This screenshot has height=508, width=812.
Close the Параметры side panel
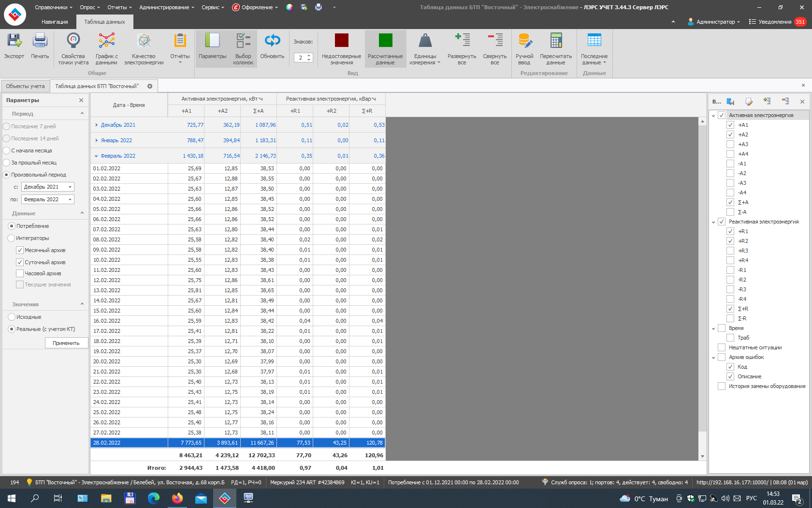click(x=81, y=100)
